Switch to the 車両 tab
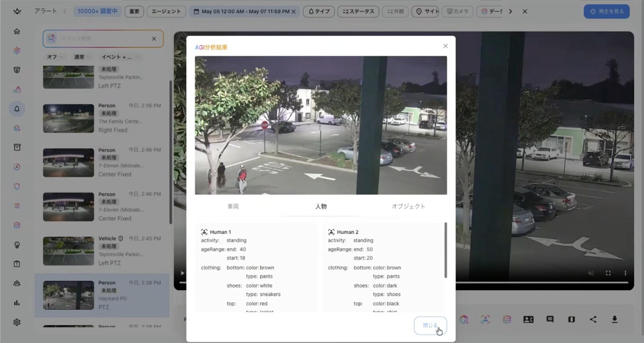 [233, 206]
